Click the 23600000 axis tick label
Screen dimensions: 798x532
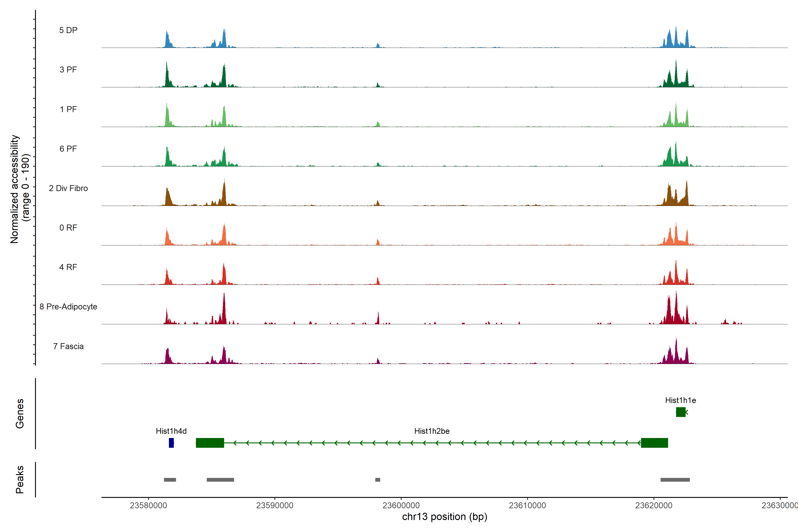click(x=401, y=506)
